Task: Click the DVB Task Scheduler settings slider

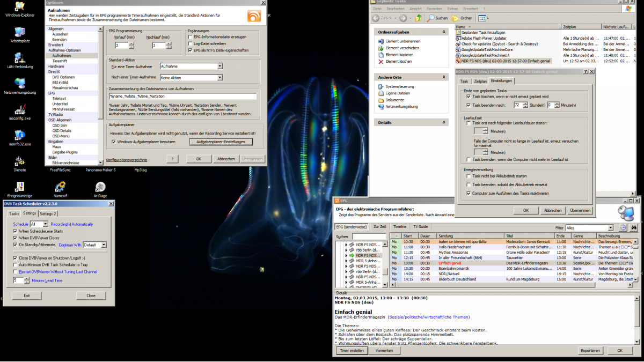Action: click(x=61, y=252)
